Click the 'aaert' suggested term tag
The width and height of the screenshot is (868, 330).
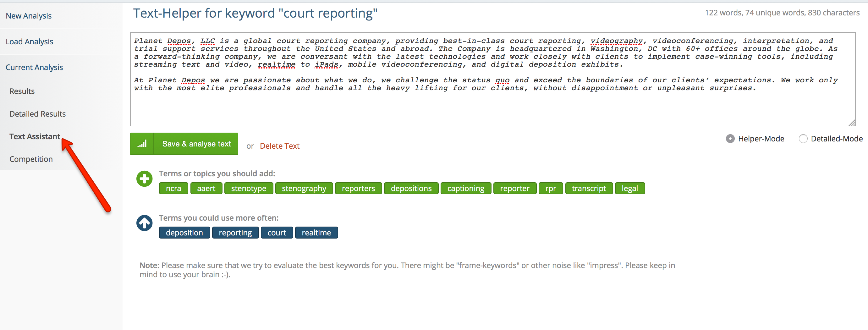[x=206, y=189]
